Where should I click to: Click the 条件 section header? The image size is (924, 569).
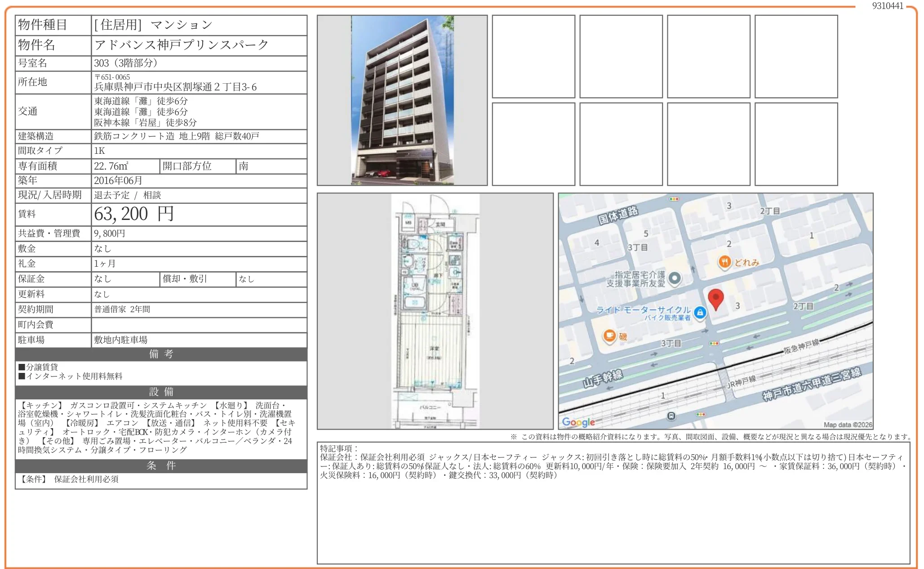click(x=161, y=466)
